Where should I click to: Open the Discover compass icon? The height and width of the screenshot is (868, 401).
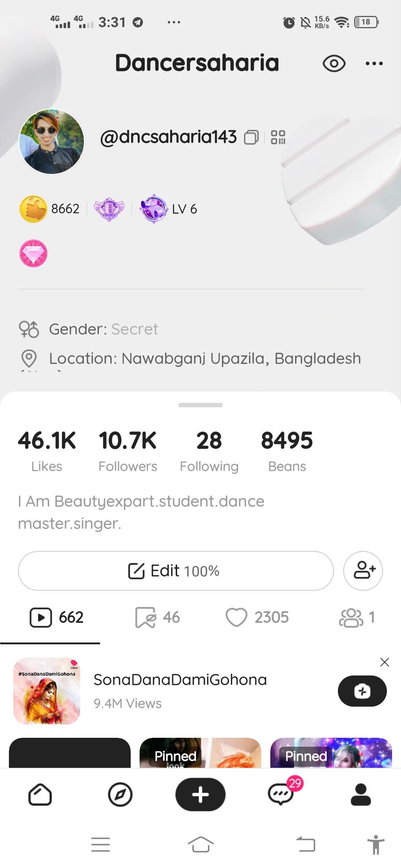click(120, 795)
